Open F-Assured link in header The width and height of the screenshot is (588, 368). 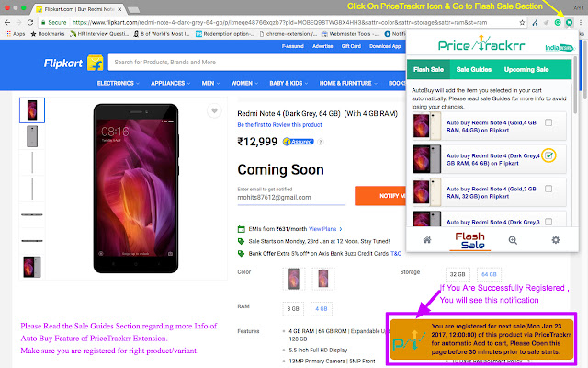(292, 46)
